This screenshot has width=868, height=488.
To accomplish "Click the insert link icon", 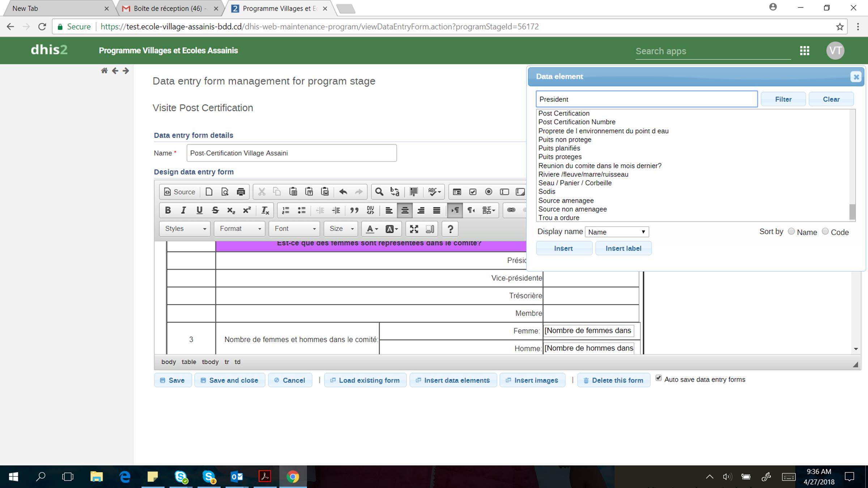I will (511, 210).
